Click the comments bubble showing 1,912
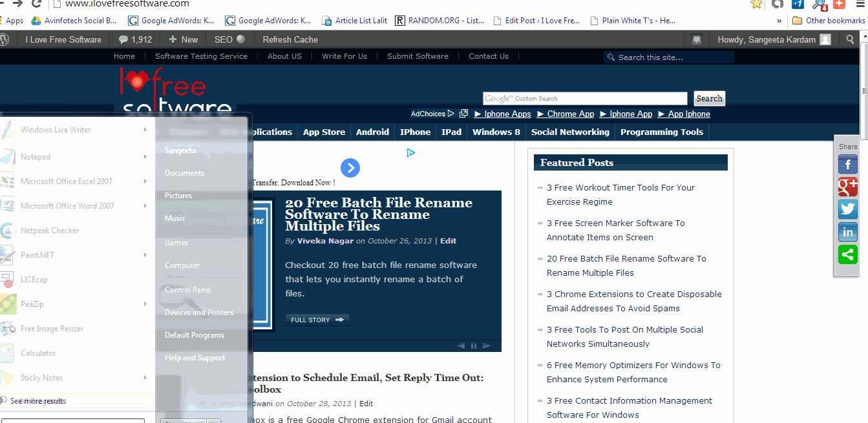 [x=135, y=39]
